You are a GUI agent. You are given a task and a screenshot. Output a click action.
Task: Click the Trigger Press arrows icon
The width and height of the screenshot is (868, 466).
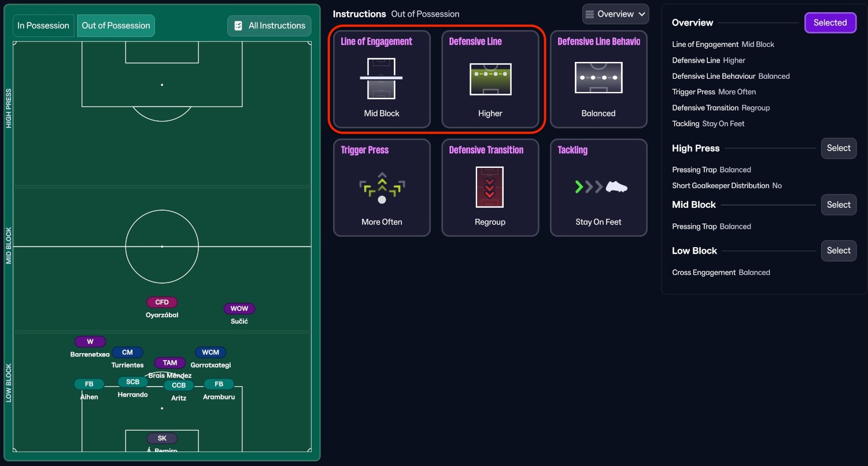pyautogui.click(x=382, y=188)
